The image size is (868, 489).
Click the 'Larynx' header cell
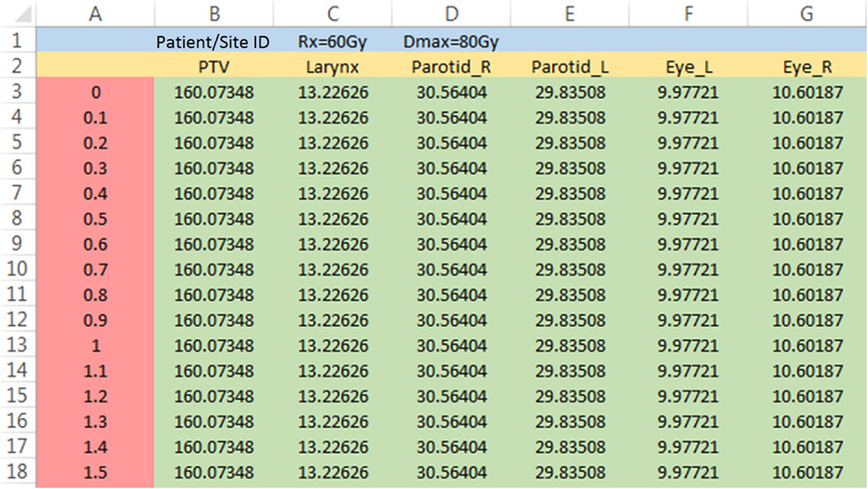pos(332,66)
